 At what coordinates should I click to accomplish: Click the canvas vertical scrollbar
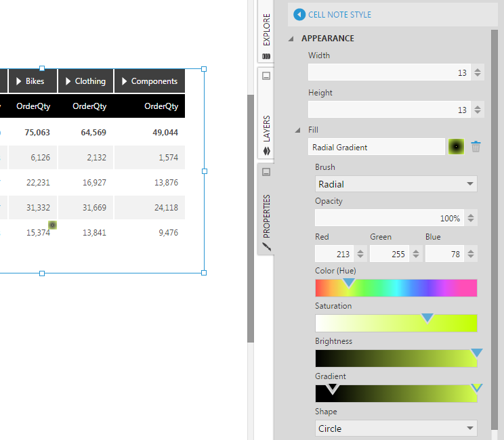[x=251, y=219]
